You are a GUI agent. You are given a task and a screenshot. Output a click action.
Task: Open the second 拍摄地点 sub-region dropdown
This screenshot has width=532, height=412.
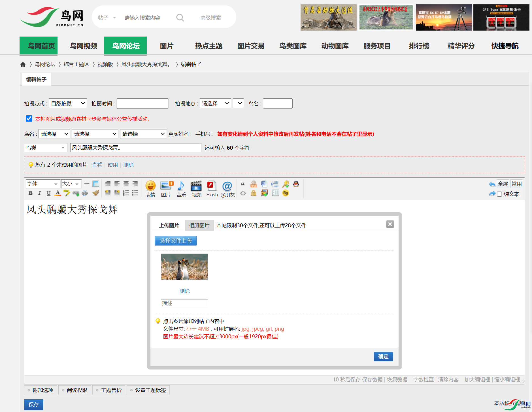click(238, 103)
